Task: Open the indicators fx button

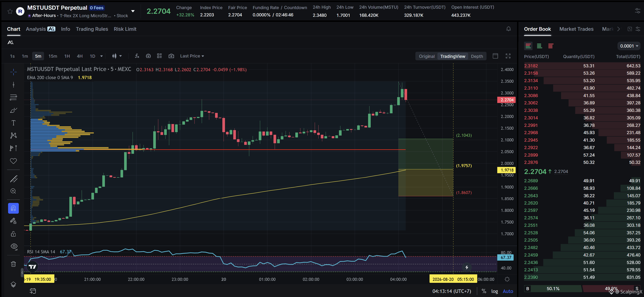Action: (x=137, y=56)
